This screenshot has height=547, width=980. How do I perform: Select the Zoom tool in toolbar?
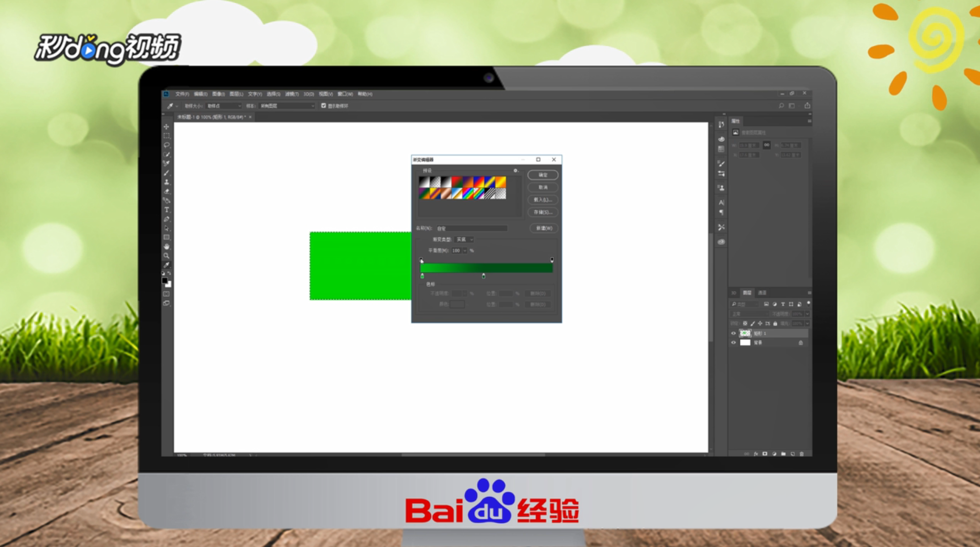(x=166, y=256)
